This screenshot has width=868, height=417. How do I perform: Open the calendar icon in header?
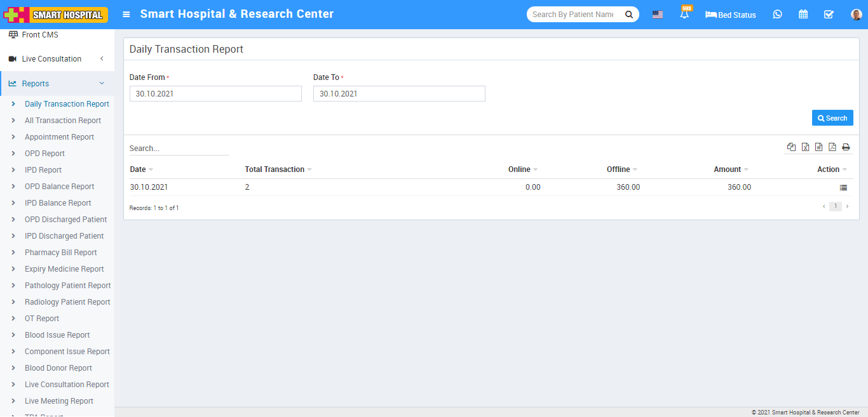(x=803, y=15)
